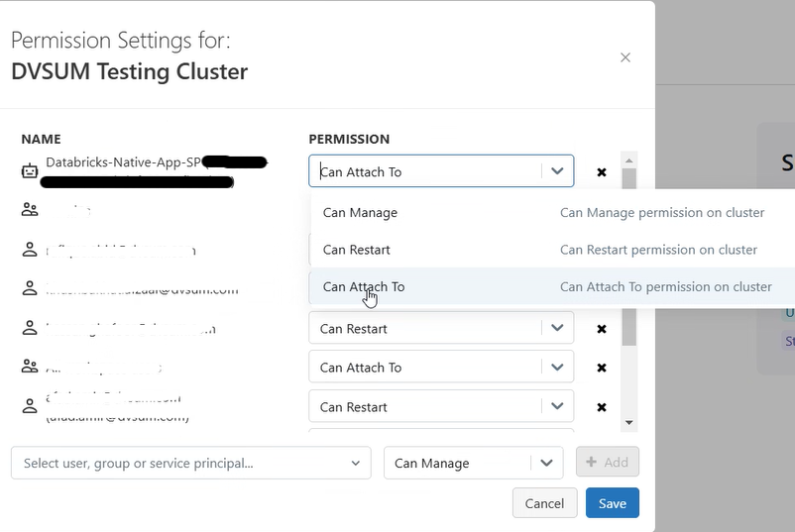The image size is (795, 532).
Task: Click the Can Manage permission on cluster description
Action: click(662, 213)
